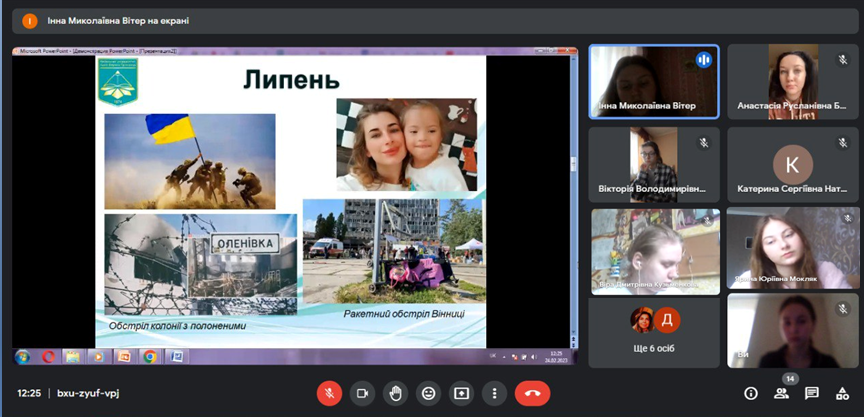Open the emoji reactions picker

click(428, 393)
